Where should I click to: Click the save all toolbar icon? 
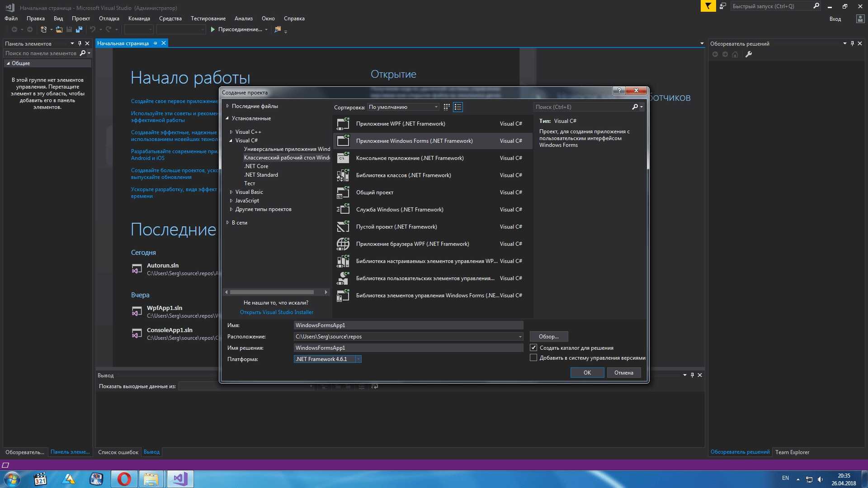79,29
